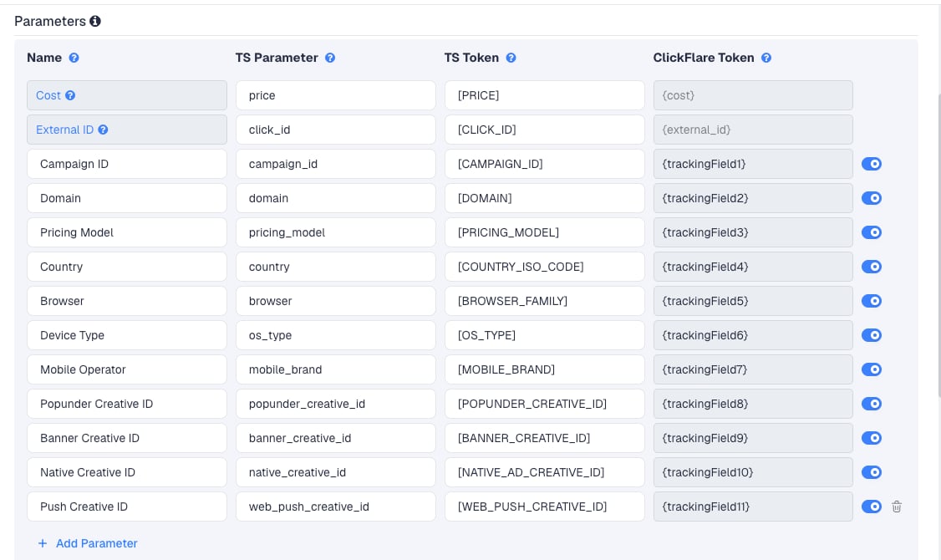Edit the Device Type name field

coord(127,335)
